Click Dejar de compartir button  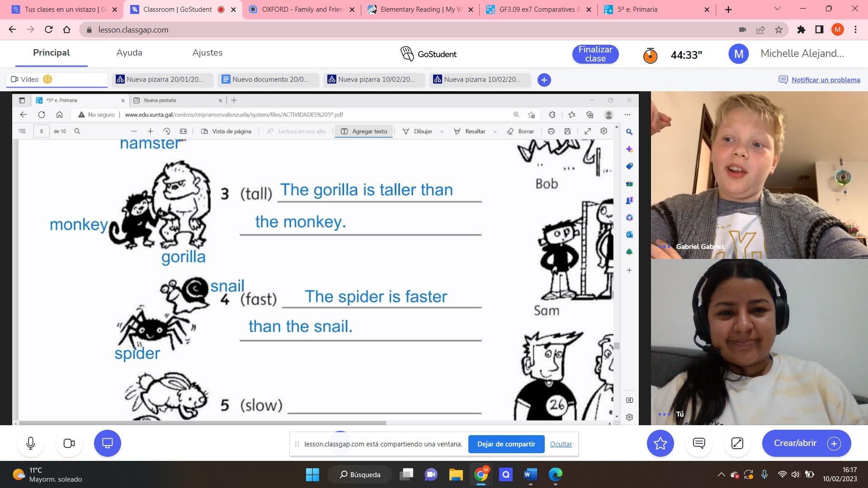coord(506,444)
